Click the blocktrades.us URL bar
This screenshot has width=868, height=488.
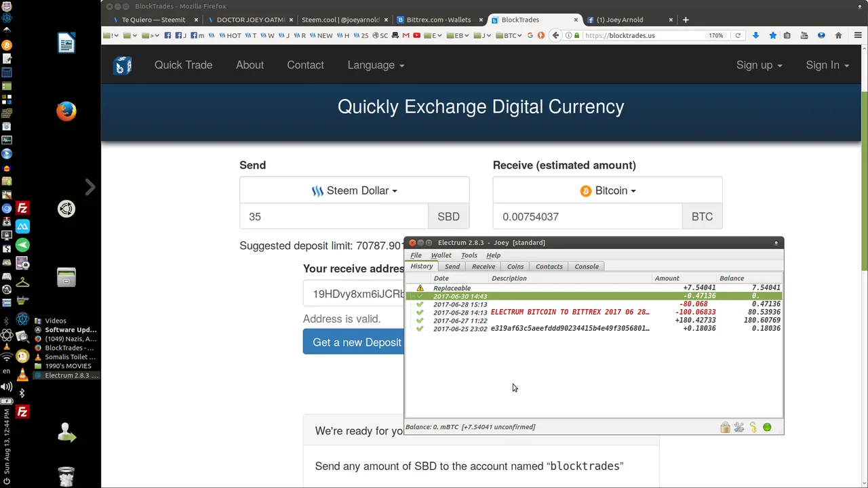click(644, 35)
